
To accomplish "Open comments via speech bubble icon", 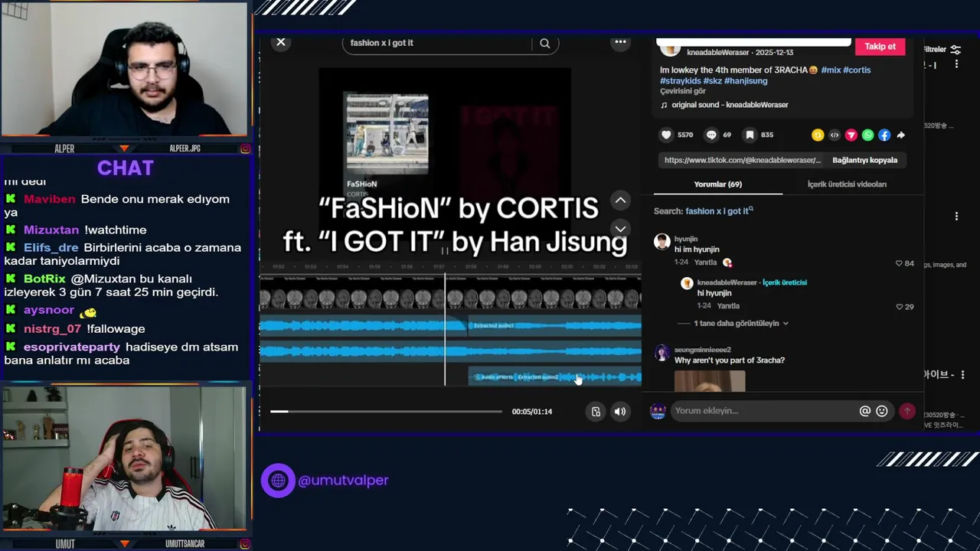I will pos(711,135).
